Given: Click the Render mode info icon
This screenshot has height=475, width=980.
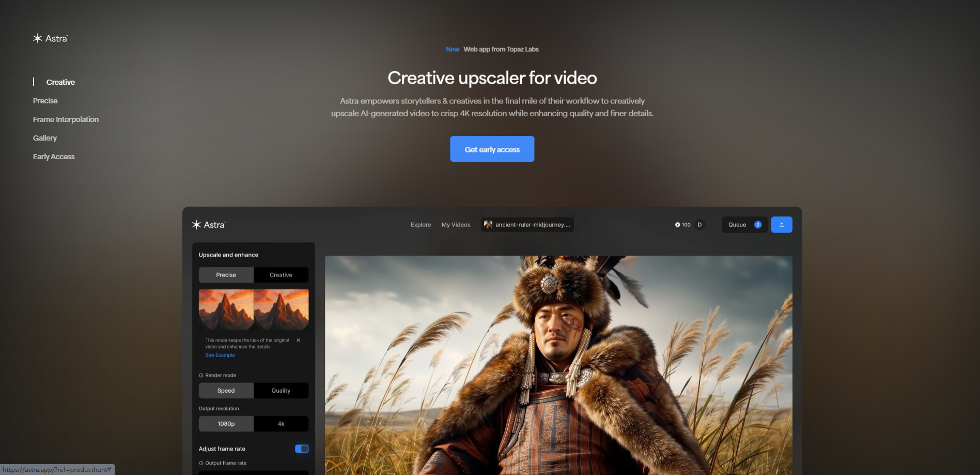Looking at the screenshot, I should (201, 375).
